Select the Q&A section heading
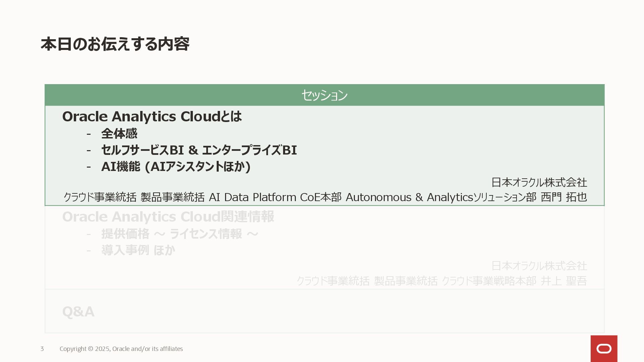This screenshot has width=644, height=362. click(78, 312)
